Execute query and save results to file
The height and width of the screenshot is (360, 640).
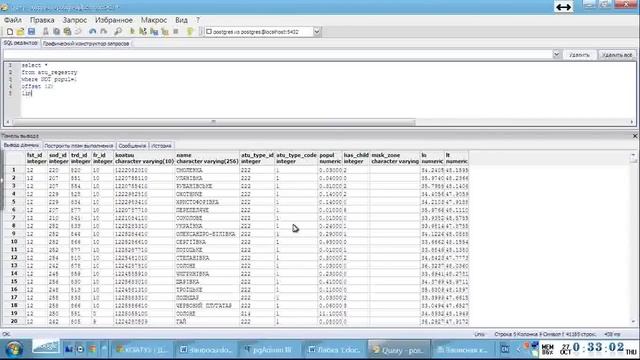tap(154, 31)
